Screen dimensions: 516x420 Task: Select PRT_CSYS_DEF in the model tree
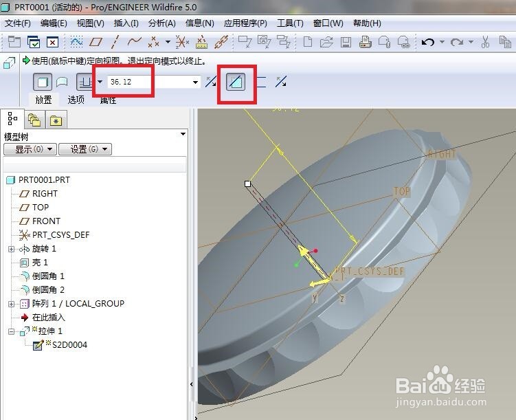pyautogui.click(x=54, y=235)
